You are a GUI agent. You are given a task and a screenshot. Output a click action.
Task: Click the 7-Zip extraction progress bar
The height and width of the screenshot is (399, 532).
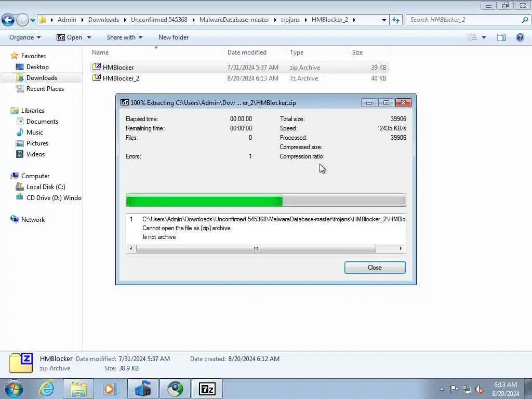(x=265, y=200)
